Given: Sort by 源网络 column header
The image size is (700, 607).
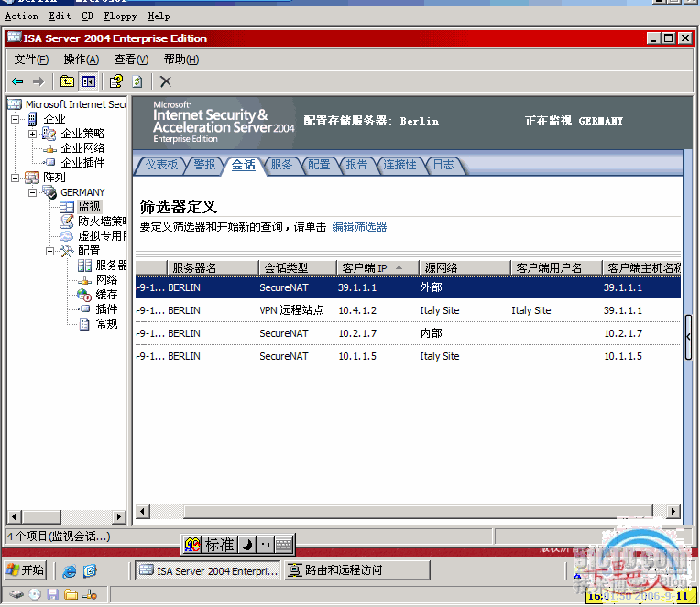Looking at the screenshot, I should tap(465, 267).
